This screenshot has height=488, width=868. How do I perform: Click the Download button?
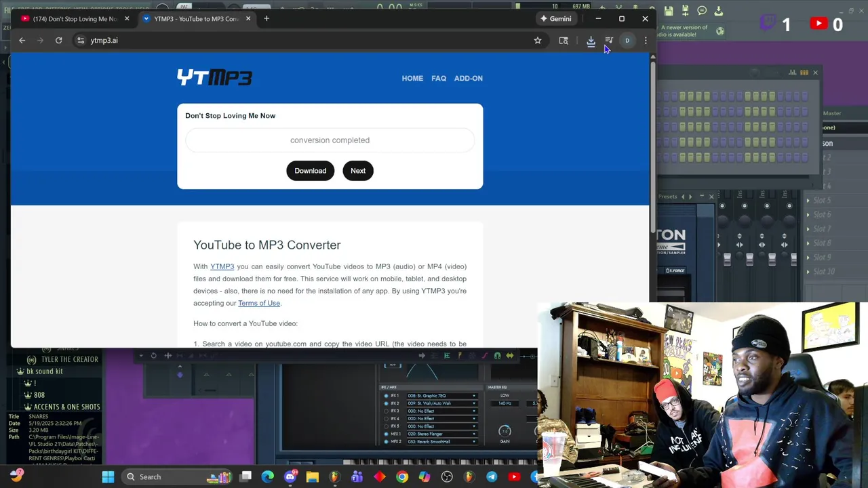pos(310,171)
